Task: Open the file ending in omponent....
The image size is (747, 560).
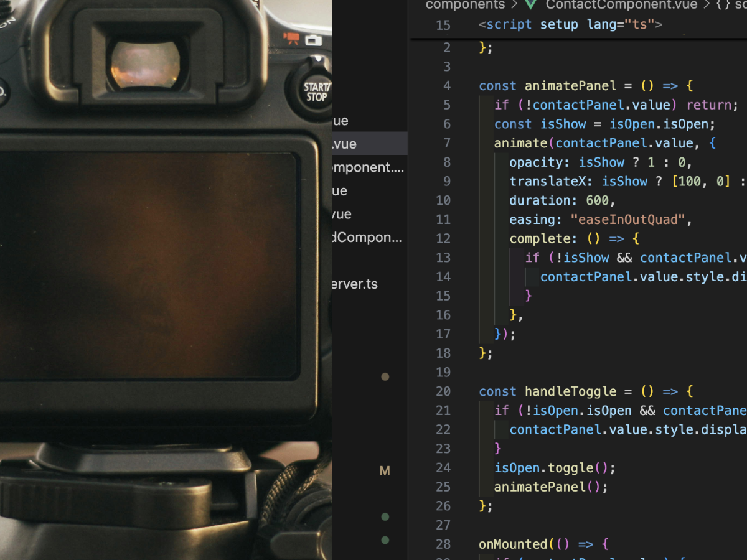Action: click(369, 167)
